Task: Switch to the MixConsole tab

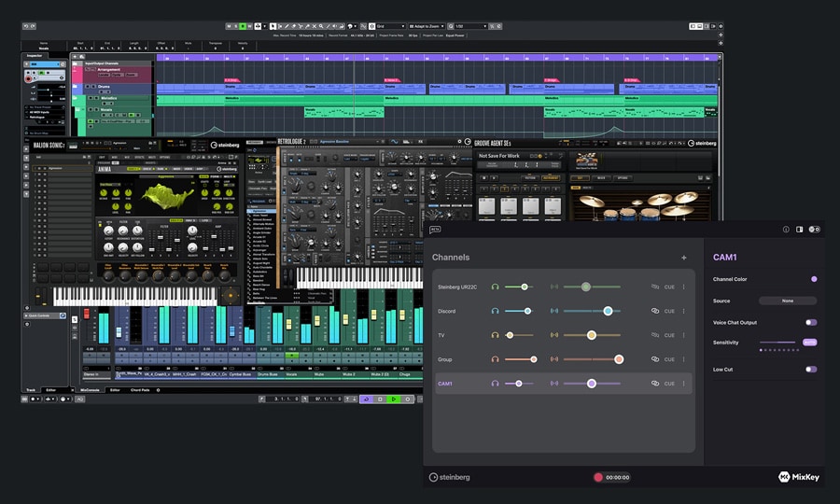Action: (x=90, y=390)
